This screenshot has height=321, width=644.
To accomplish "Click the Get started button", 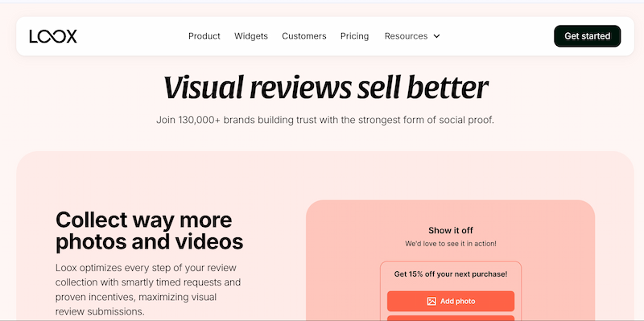I will (x=588, y=36).
